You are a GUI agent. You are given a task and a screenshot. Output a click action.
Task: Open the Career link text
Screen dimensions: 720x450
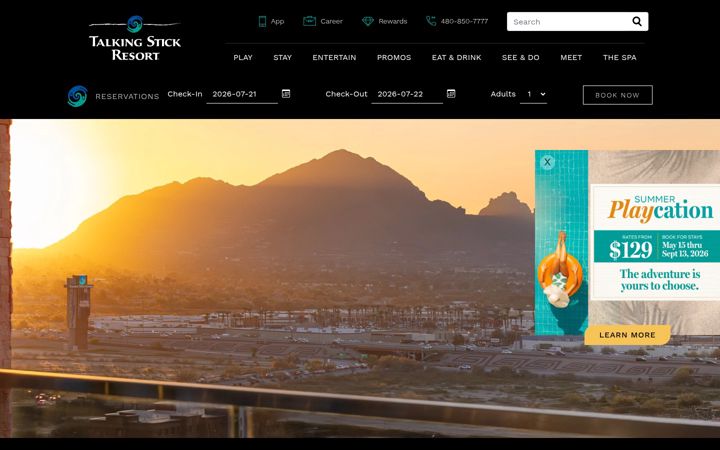pos(332,22)
